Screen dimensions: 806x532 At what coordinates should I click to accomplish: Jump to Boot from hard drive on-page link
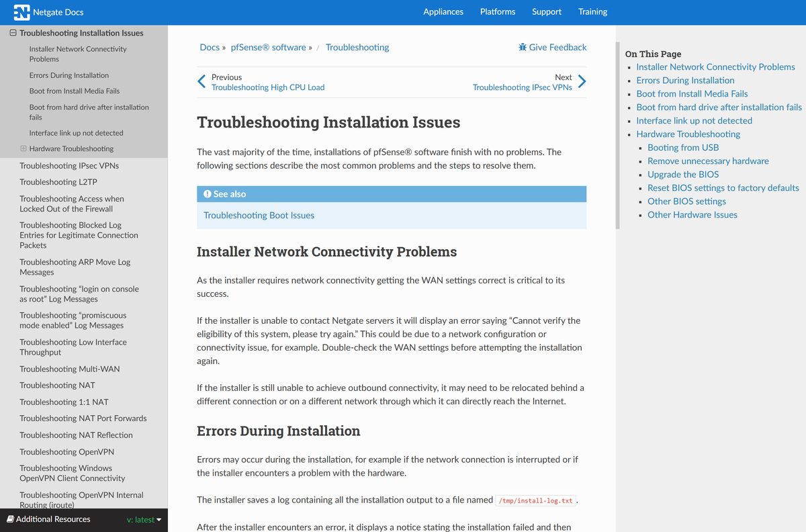click(719, 107)
